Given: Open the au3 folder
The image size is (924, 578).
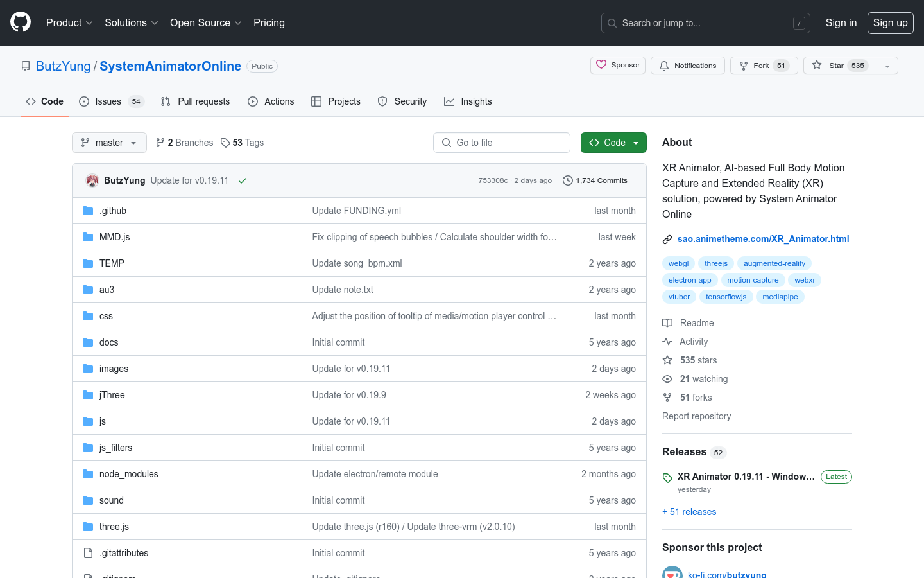Looking at the screenshot, I should coord(107,290).
